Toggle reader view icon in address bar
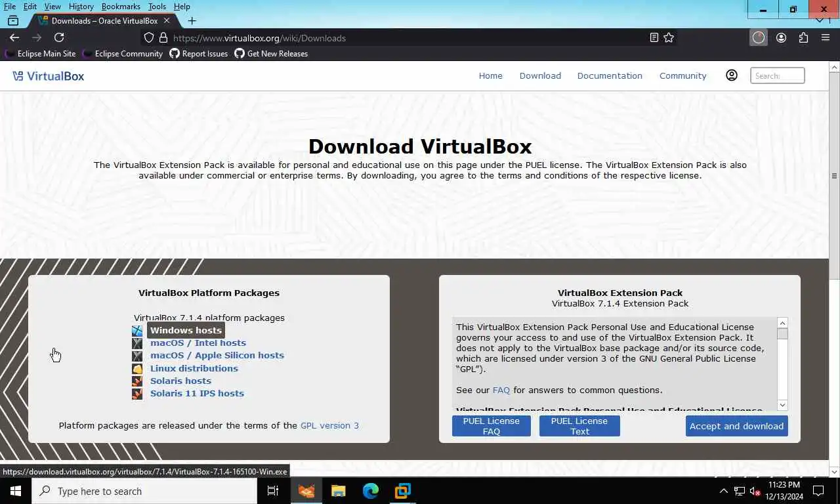This screenshot has height=504, width=840. pyautogui.click(x=654, y=38)
